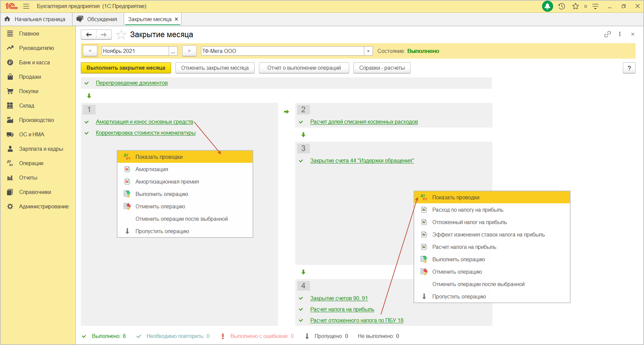Viewport: 644px width, 345px height.
Task: Open the form's three-dot more menu
Action: tap(620, 34)
